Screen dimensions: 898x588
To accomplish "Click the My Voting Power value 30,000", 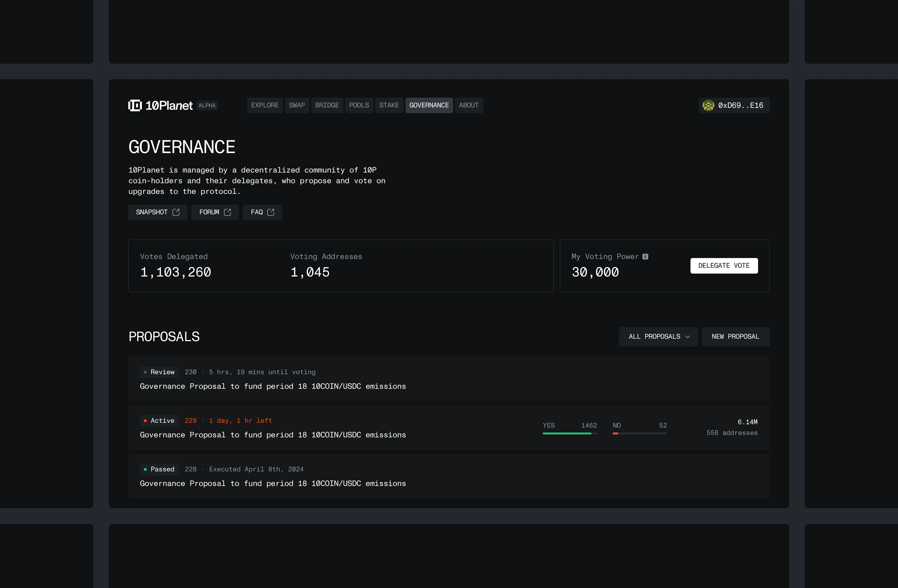I will (595, 272).
